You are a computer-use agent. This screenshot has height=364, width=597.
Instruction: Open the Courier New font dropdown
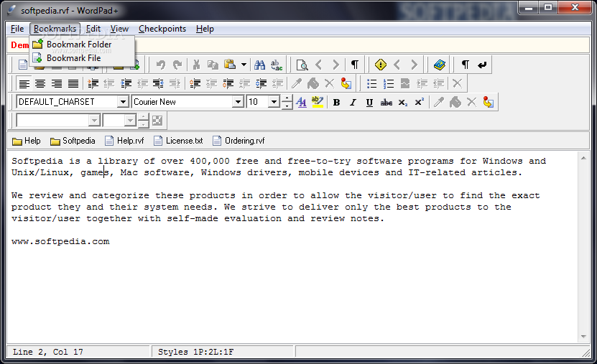click(x=238, y=102)
